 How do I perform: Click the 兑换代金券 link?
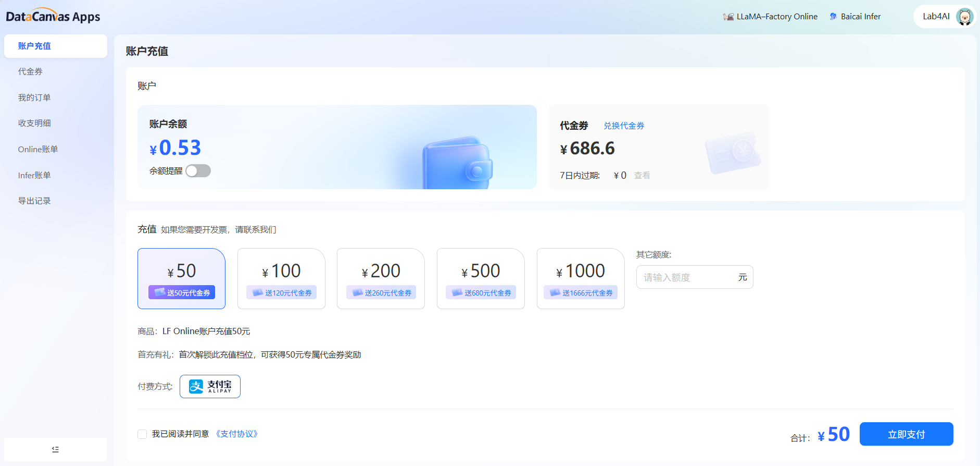tap(624, 126)
